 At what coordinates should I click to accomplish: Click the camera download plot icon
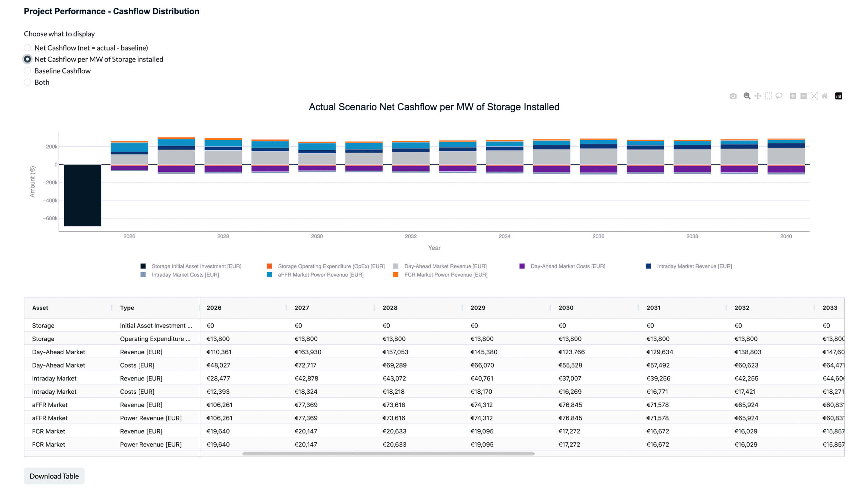point(733,96)
